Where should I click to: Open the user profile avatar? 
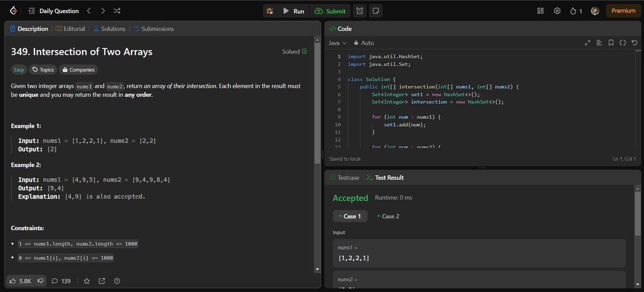coord(595,11)
